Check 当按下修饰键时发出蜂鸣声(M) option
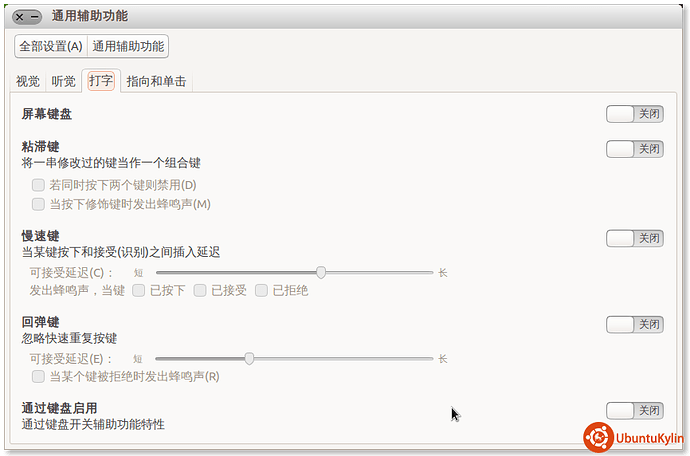This screenshot has height=456, width=690. click(x=38, y=204)
